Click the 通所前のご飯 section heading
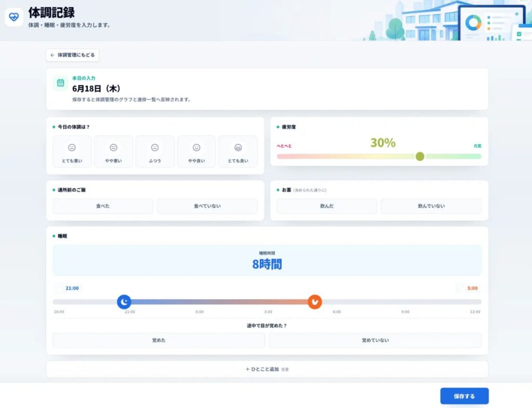 click(72, 190)
